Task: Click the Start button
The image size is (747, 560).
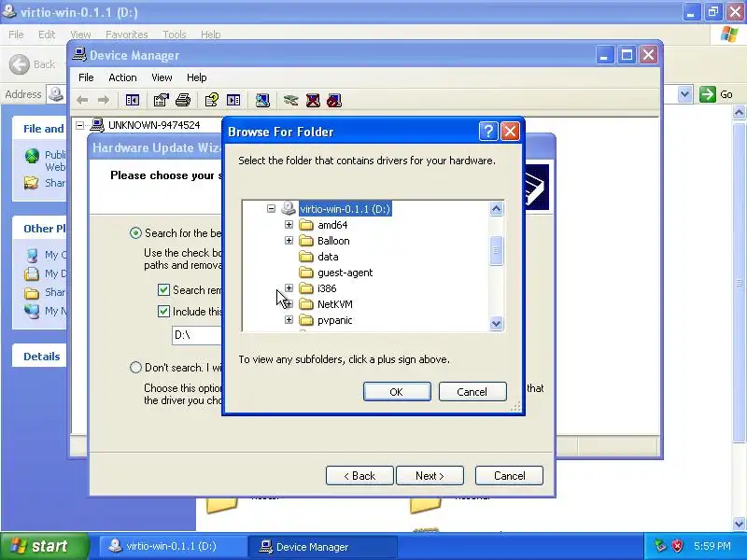Action: [x=44, y=546]
